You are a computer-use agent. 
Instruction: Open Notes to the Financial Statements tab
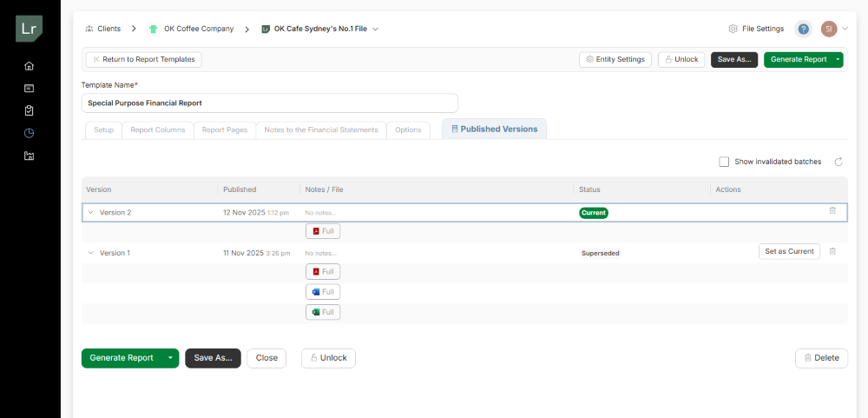tap(321, 129)
